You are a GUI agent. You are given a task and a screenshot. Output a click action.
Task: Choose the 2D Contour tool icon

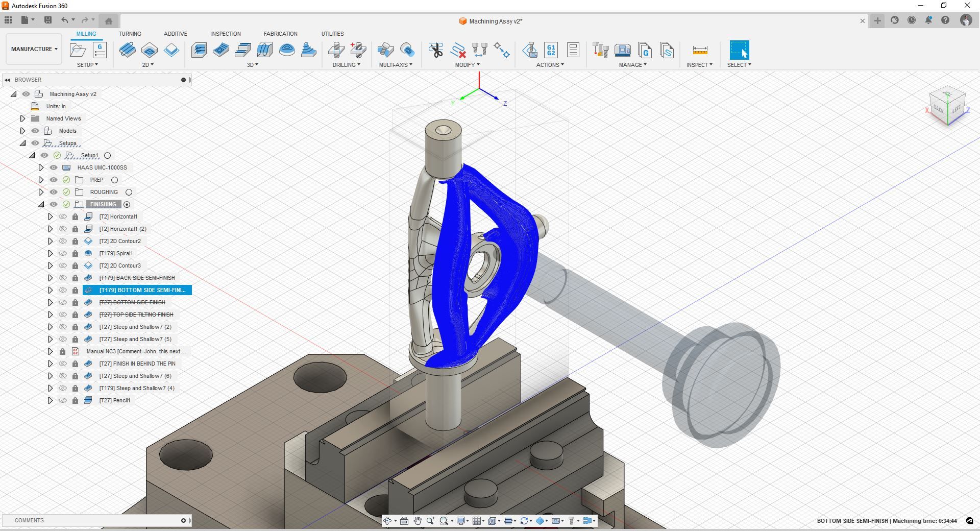click(171, 50)
